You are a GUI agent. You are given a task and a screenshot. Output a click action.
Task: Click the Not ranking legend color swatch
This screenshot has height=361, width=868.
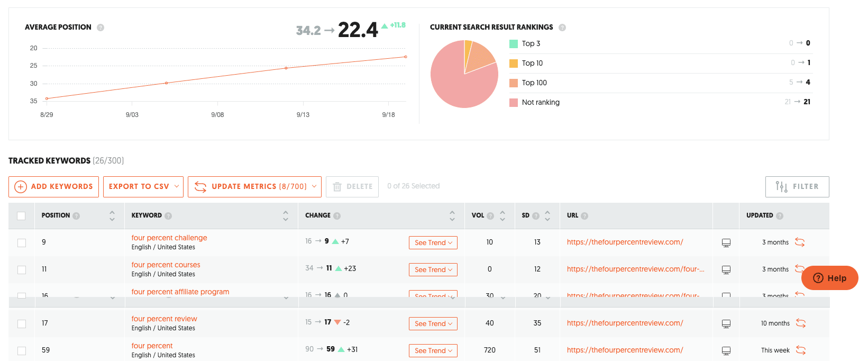pos(514,103)
